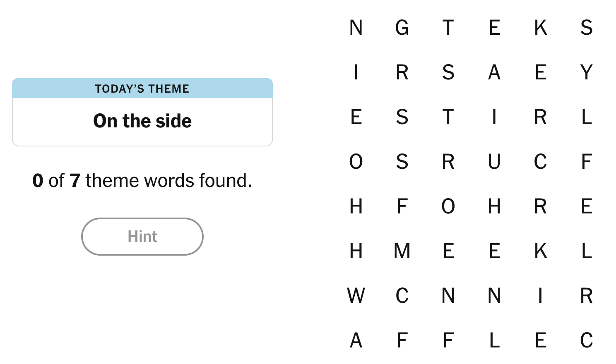The width and height of the screenshot is (616, 364).
Task: Click the Today's Theme header
Action: pos(142,89)
